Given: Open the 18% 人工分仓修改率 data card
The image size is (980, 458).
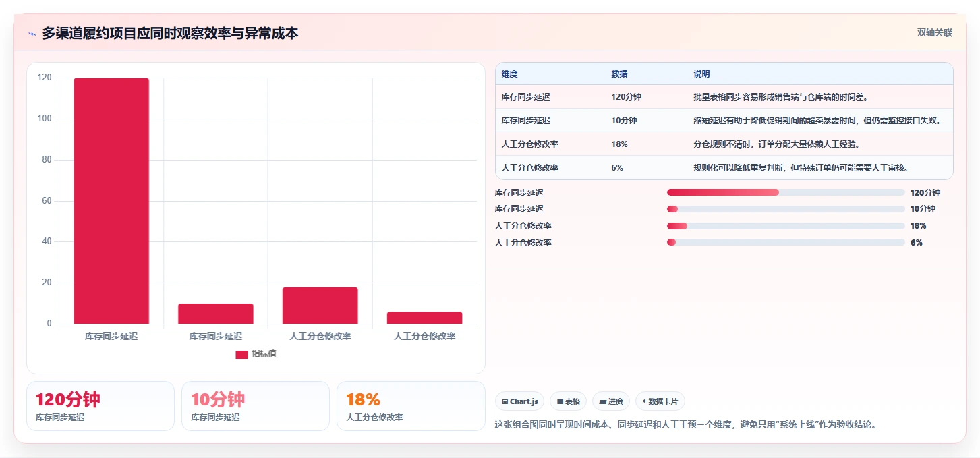Looking at the screenshot, I should tap(411, 406).
